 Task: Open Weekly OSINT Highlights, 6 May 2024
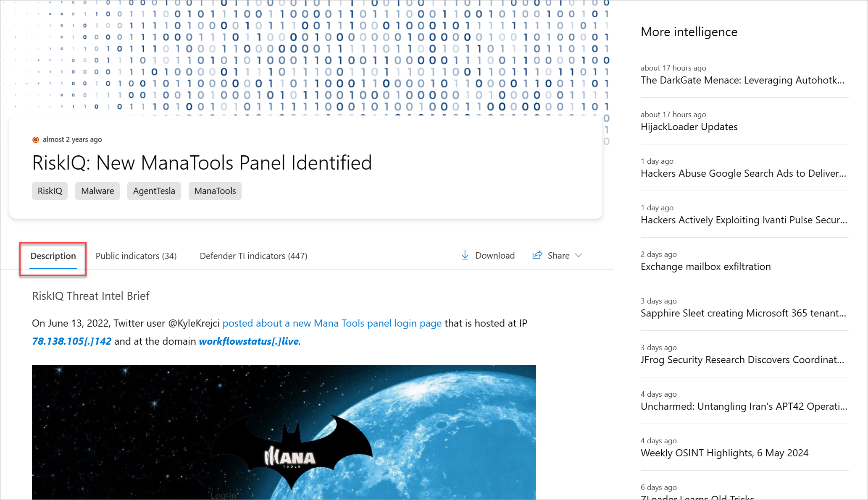[x=724, y=453]
